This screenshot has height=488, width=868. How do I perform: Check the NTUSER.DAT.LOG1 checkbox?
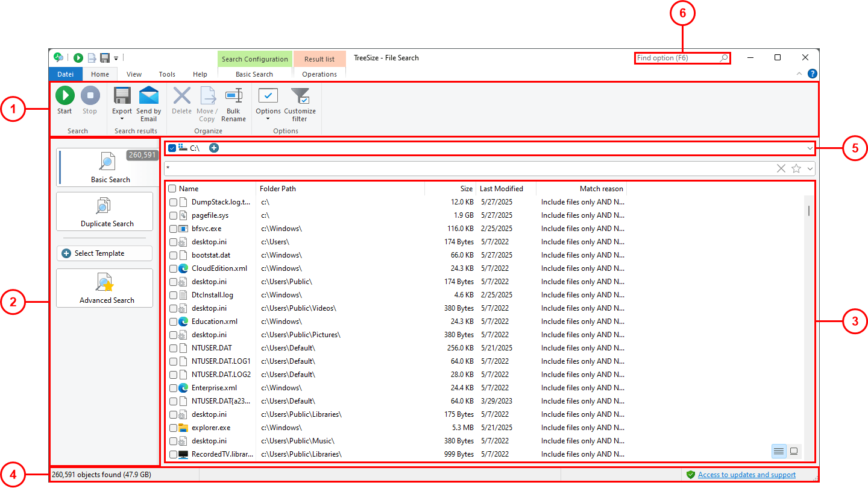[174, 361]
